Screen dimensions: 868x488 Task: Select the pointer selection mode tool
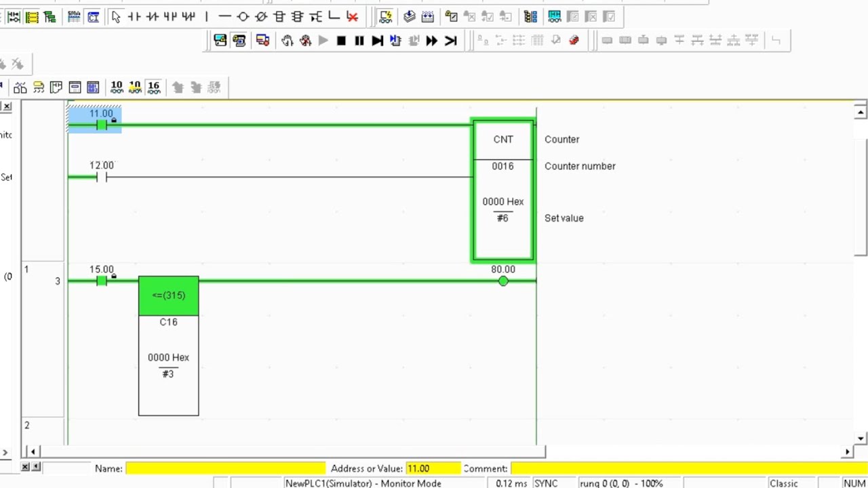(116, 17)
